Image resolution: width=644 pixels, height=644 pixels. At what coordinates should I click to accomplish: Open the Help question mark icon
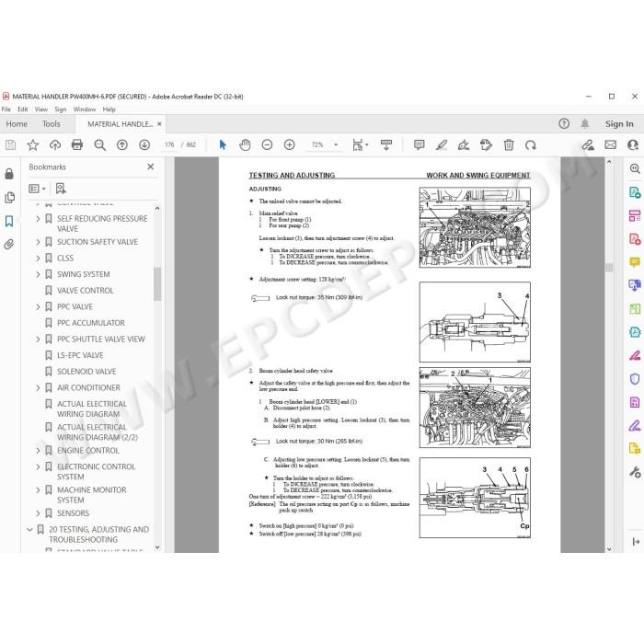564,123
